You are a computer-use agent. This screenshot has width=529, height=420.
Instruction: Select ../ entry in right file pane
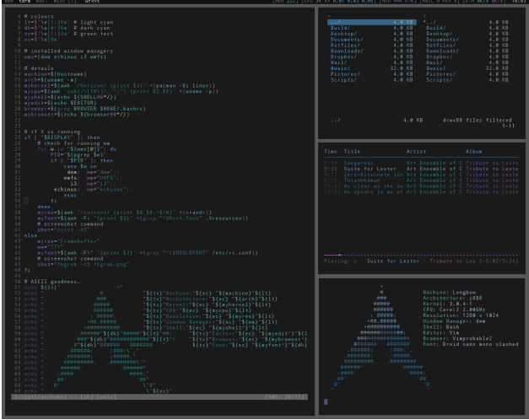(431, 22)
